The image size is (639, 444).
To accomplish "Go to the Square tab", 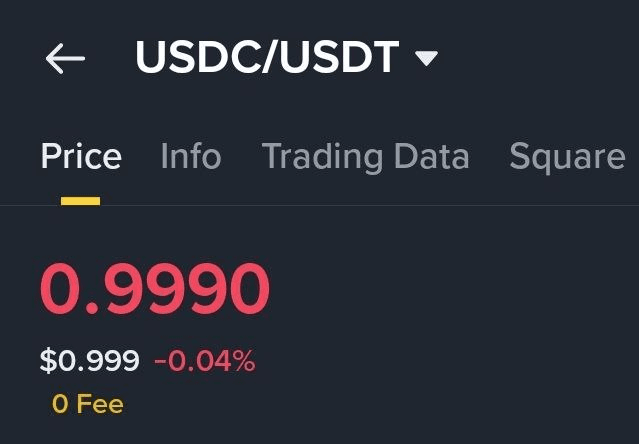I will 567,157.
